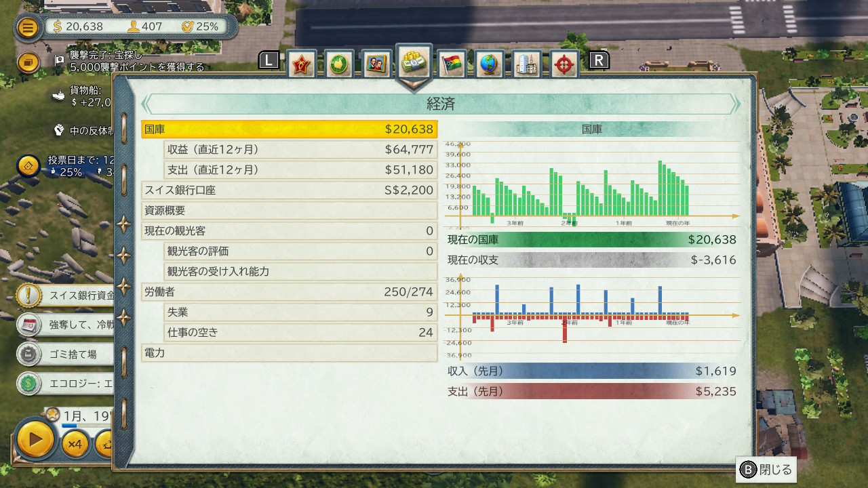Select the 観光客の評価 row
This screenshot has height=488, width=868.
(x=300, y=251)
